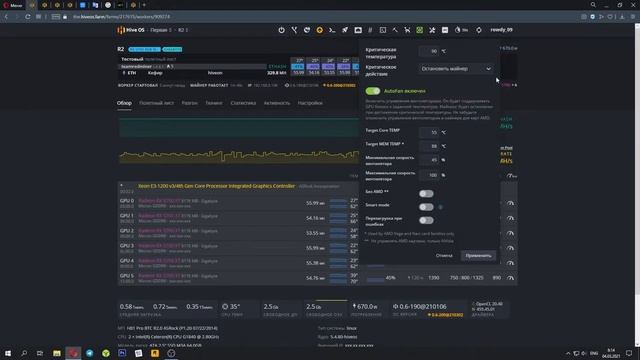
Task: Open the Критическое действие dropdown
Action: point(456,69)
